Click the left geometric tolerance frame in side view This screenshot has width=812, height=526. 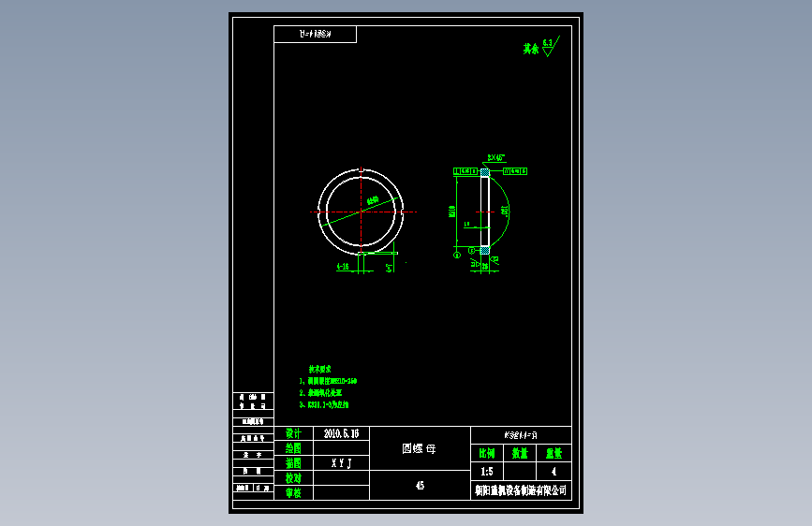(465, 171)
